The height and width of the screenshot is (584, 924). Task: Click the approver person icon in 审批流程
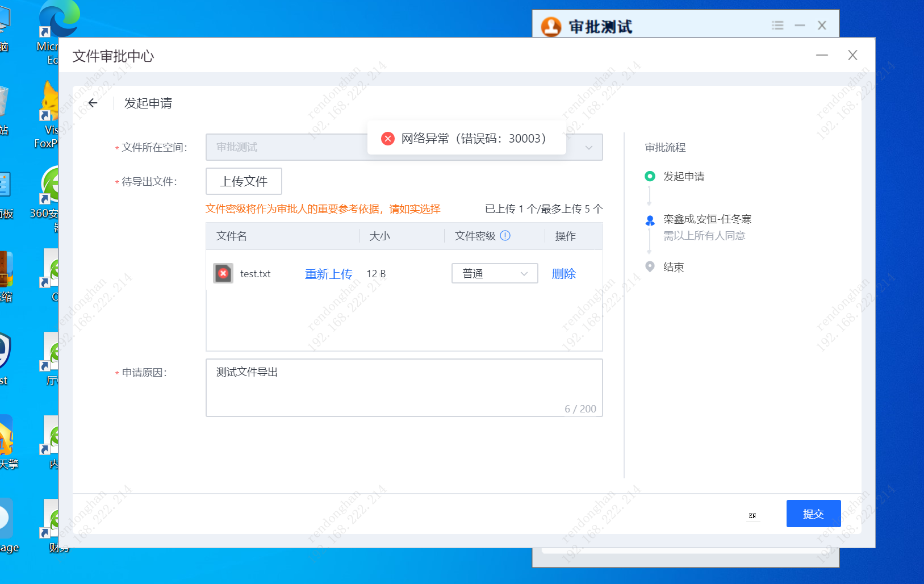click(x=650, y=220)
